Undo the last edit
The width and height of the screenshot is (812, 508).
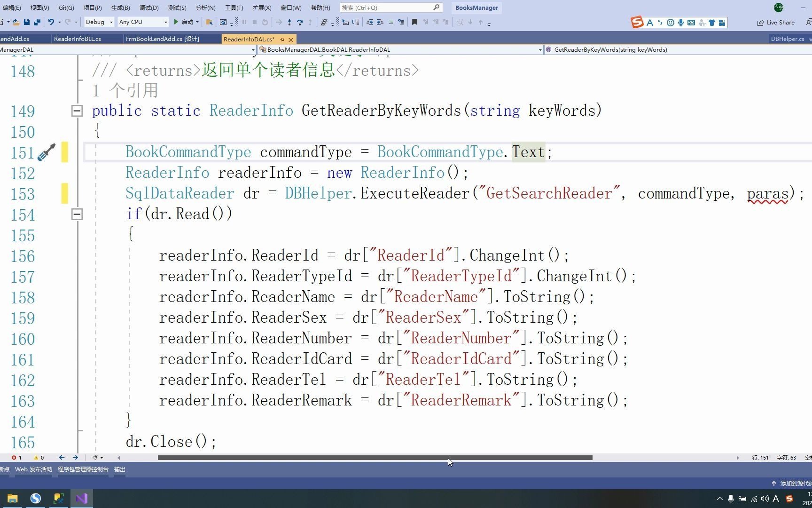point(51,22)
